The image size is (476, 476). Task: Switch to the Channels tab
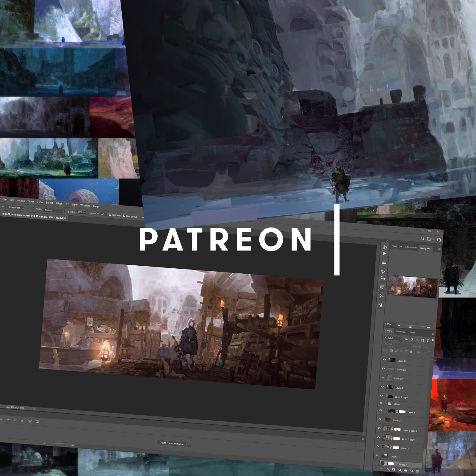pos(400,332)
